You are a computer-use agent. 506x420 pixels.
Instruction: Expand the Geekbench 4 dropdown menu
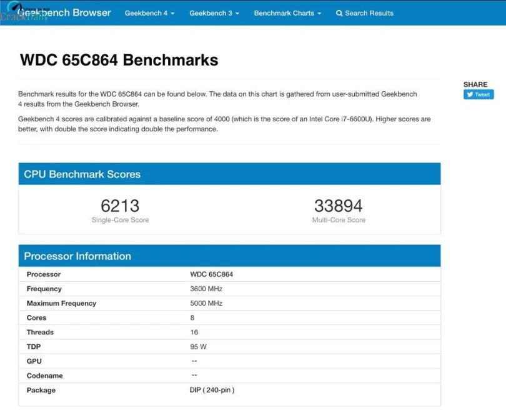click(x=150, y=13)
